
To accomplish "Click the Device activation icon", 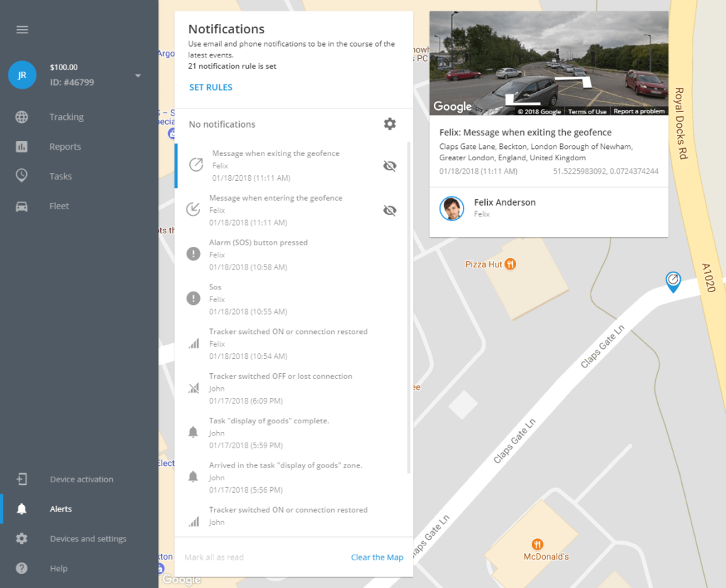I will tap(22, 479).
